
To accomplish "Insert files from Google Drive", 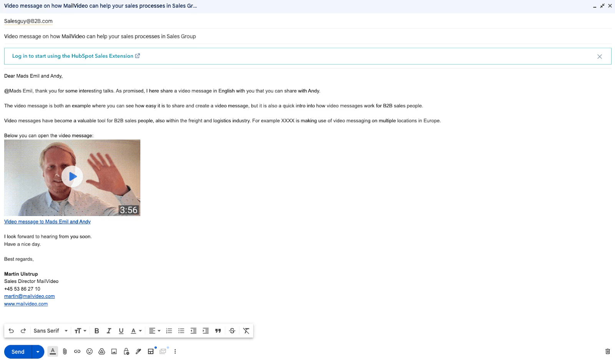I will pyautogui.click(x=102, y=351).
